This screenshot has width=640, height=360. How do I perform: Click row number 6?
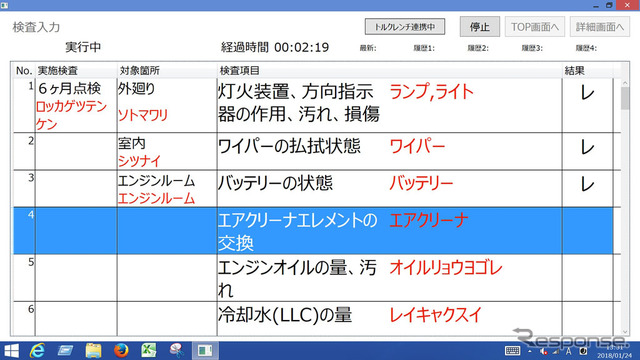click(x=31, y=309)
